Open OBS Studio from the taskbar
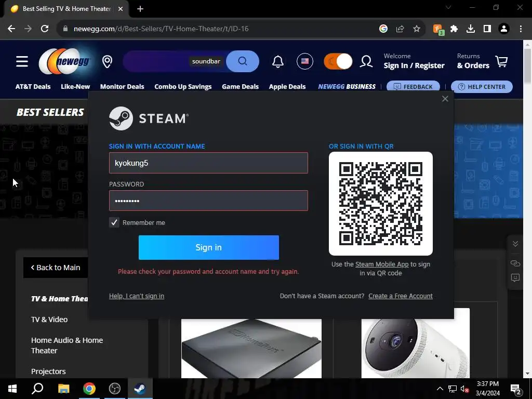 115,389
